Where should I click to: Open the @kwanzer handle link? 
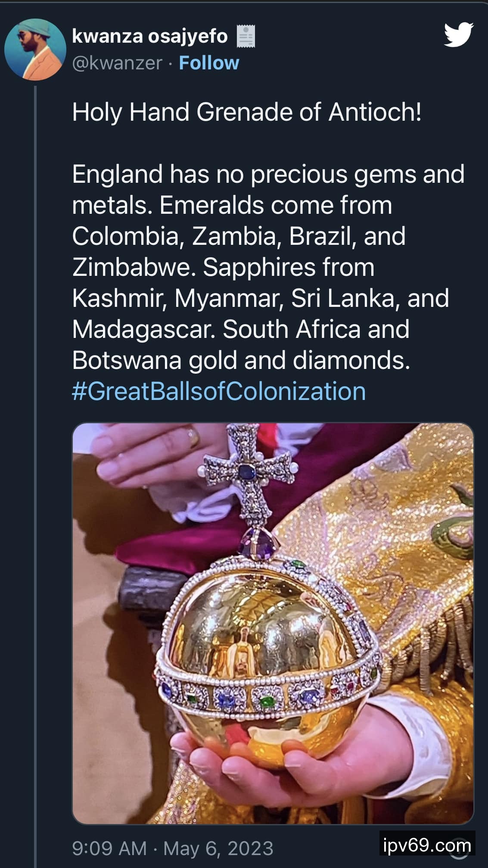point(117,63)
